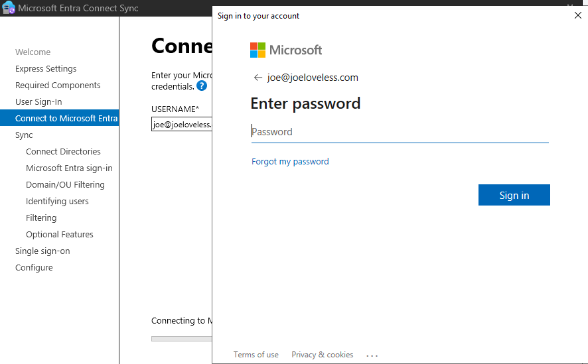Click the connection progress bar
588x364 pixels.
point(181,339)
